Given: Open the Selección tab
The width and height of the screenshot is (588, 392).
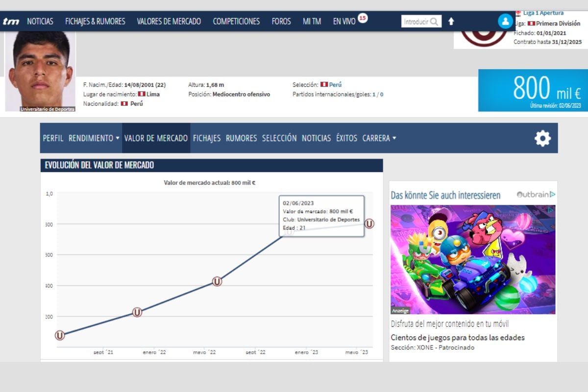Looking at the screenshot, I should tap(279, 139).
